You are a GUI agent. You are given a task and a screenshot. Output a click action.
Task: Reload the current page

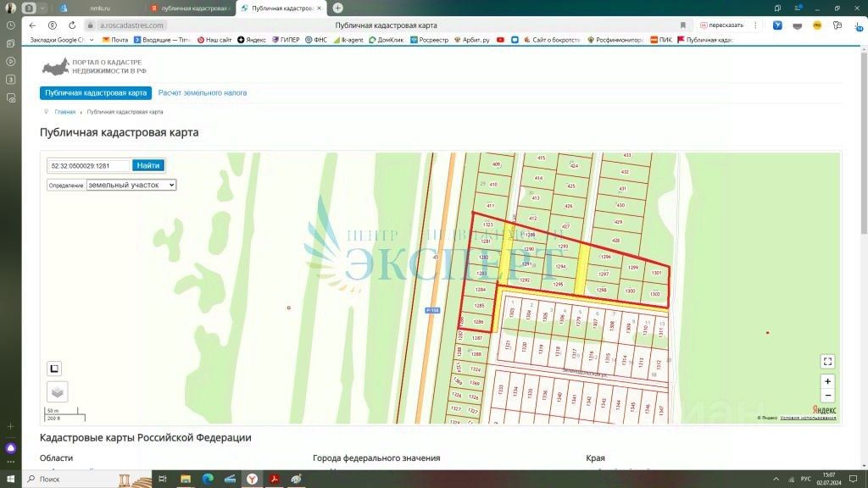(72, 25)
